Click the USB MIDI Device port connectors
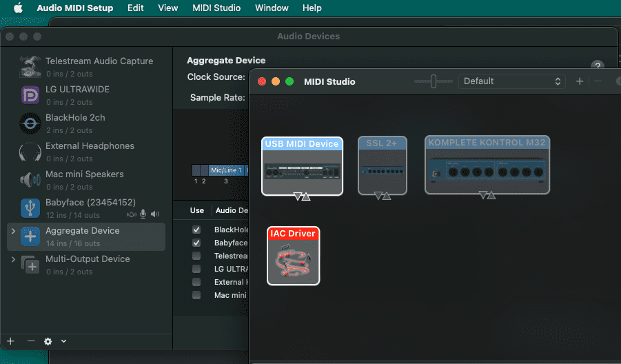This screenshot has height=364, width=621. pyautogui.click(x=302, y=196)
